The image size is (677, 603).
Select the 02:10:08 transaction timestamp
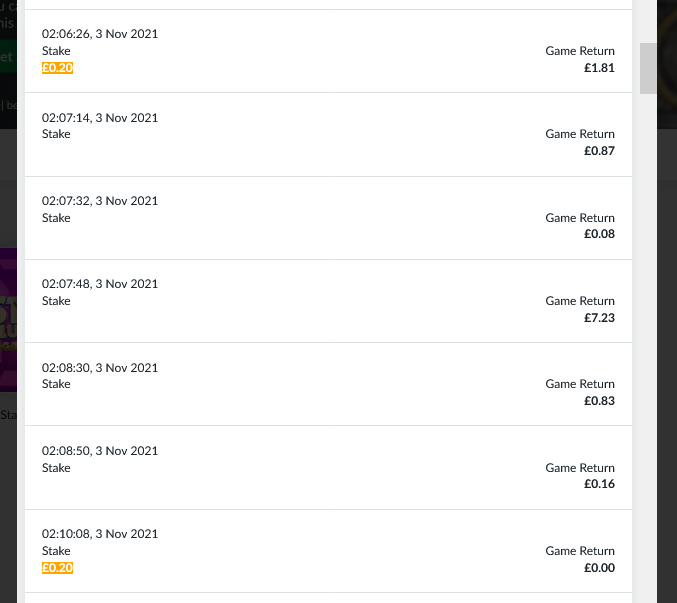(100, 534)
